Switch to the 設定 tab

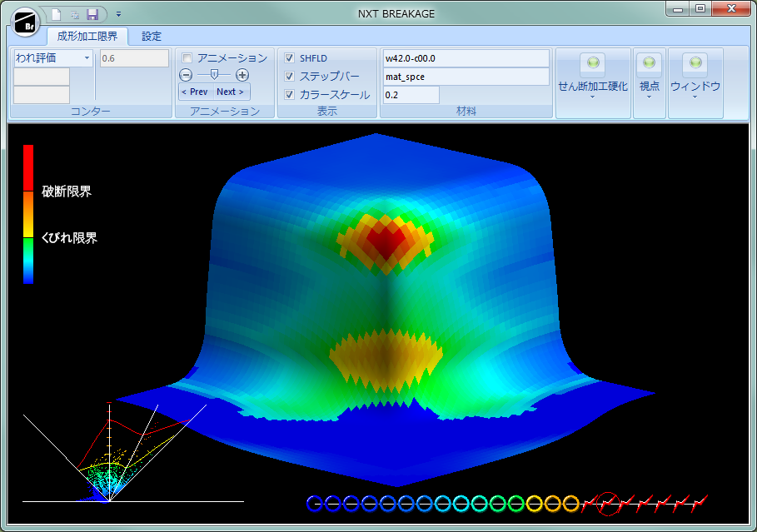click(x=152, y=37)
